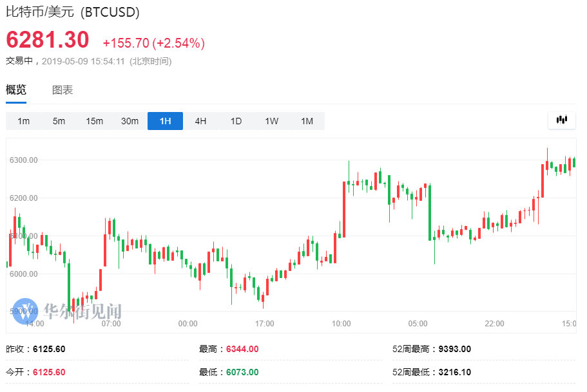Change chart to 4H interval
The height and width of the screenshot is (392, 587).
[200, 121]
